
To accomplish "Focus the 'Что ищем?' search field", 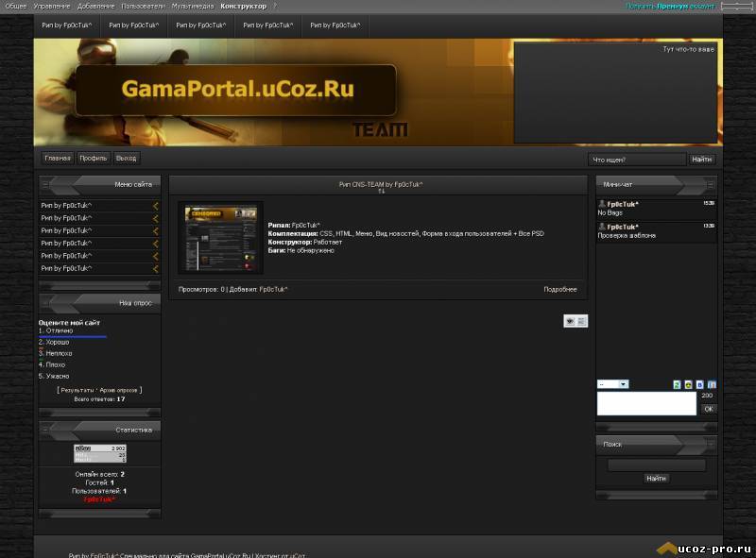I will (637, 160).
